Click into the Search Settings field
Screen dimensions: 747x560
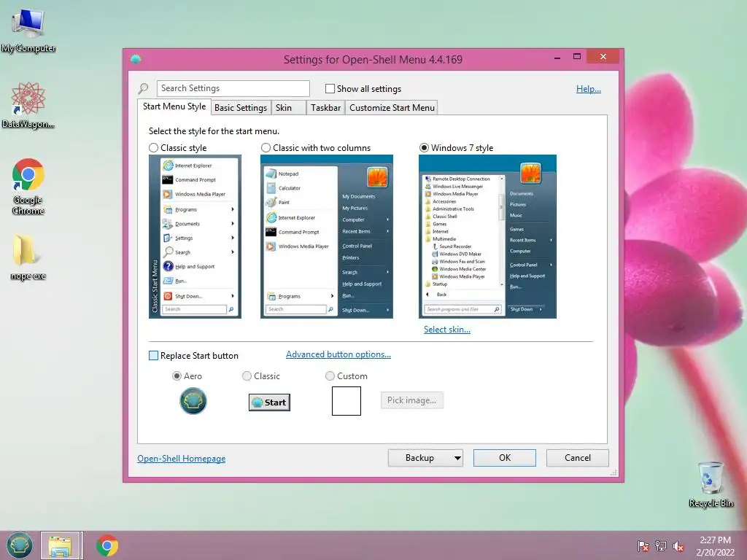(233, 88)
